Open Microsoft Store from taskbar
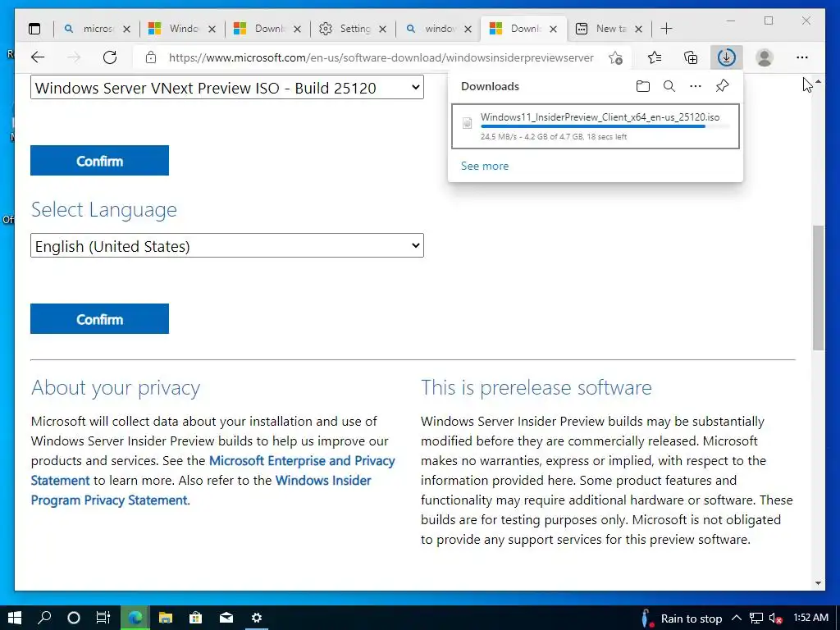Viewport: 840px width, 630px height. pos(196,619)
